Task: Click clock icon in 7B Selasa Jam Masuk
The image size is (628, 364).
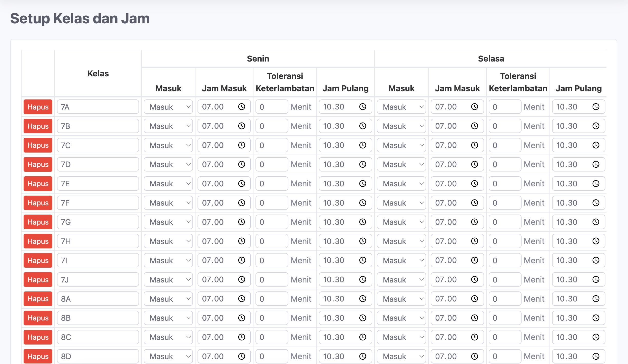Action: [475, 126]
